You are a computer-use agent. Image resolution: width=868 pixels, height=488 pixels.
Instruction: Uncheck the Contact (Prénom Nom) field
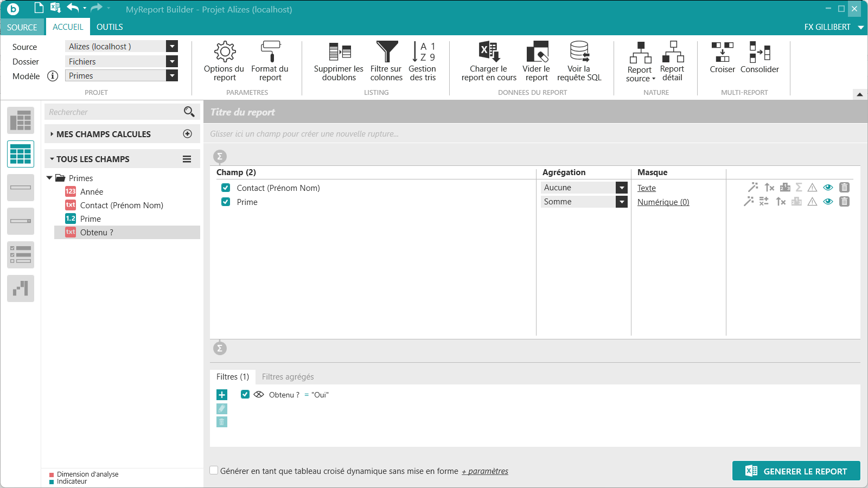point(226,188)
